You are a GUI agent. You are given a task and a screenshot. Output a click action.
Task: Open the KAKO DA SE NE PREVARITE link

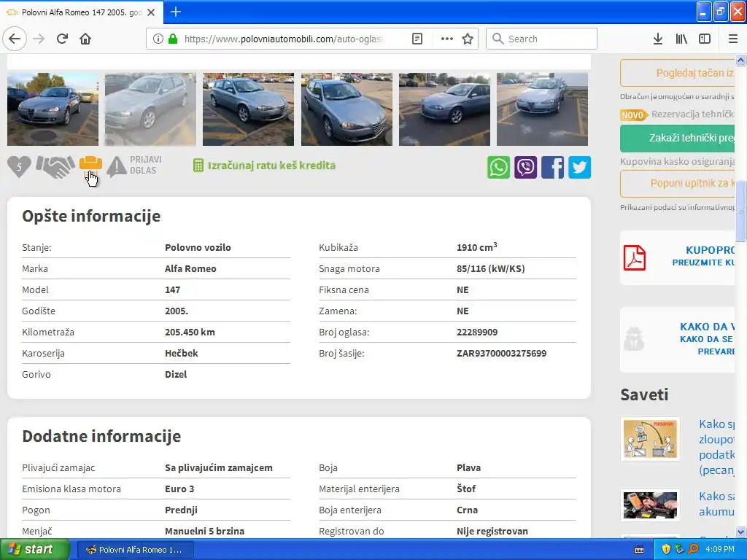point(707,339)
